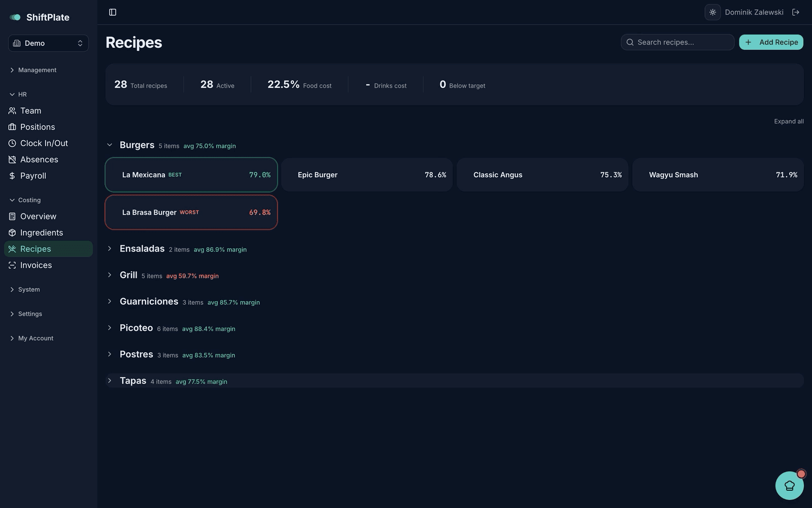Expand the Grill category
The width and height of the screenshot is (812, 508).
pyautogui.click(x=110, y=275)
